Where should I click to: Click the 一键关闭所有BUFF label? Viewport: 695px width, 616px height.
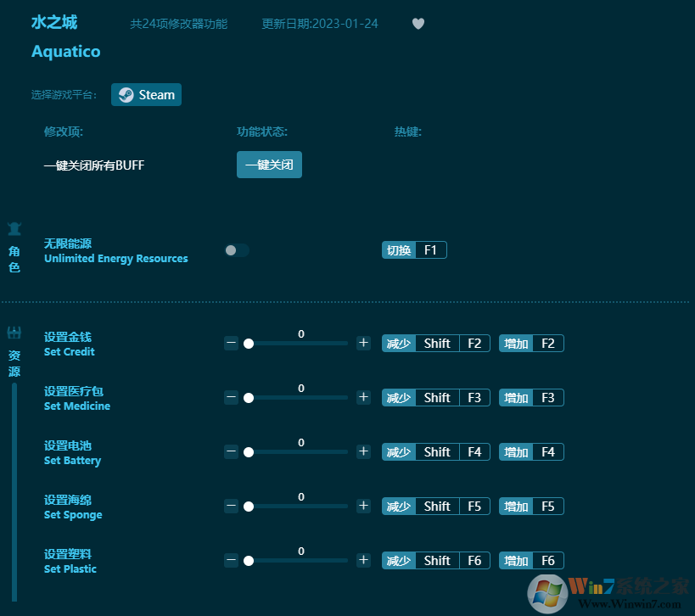tap(94, 165)
